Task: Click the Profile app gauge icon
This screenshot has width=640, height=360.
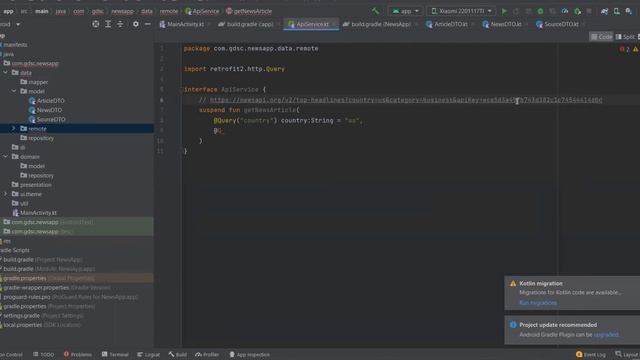Action: click(x=565, y=11)
